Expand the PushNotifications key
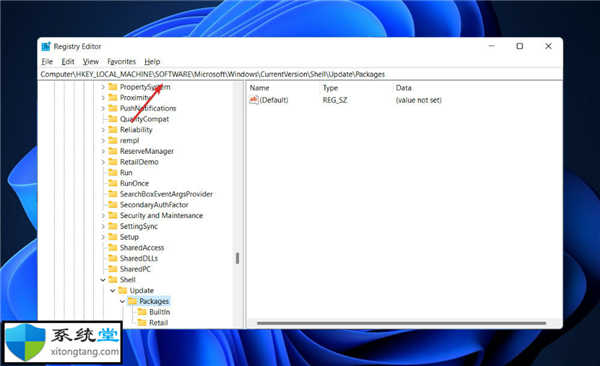 (x=103, y=108)
